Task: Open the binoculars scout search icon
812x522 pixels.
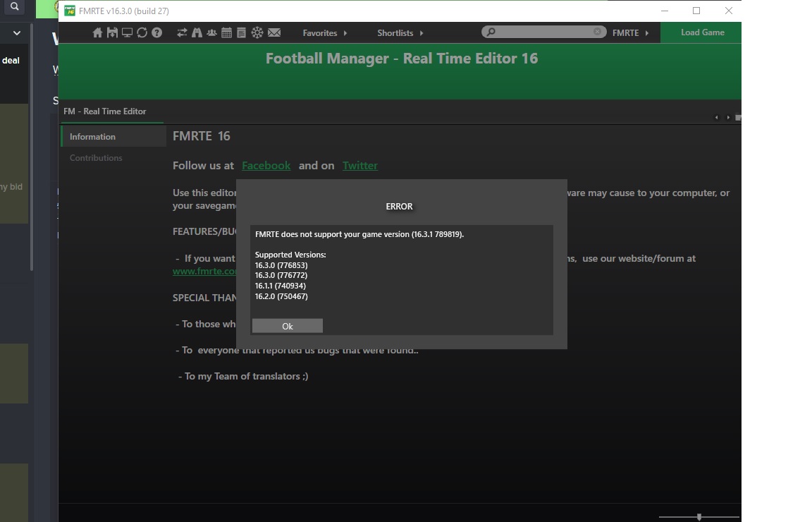Action: pos(197,32)
